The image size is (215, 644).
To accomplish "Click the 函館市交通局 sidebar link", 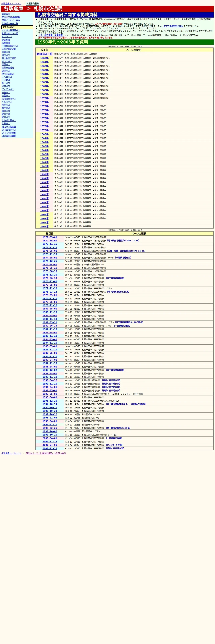I will pos(8,68).
